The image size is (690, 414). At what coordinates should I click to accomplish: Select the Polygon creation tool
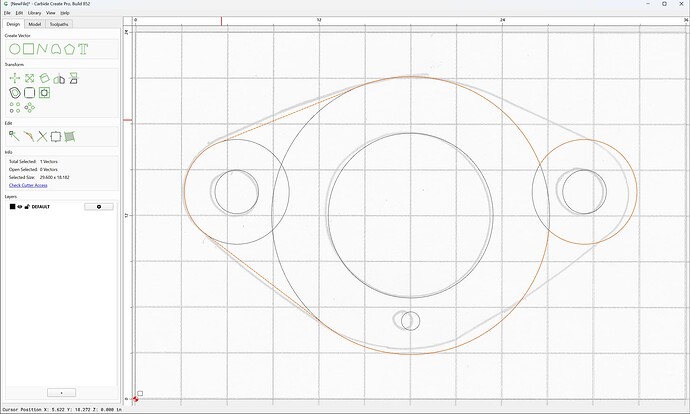coord(69,49)
